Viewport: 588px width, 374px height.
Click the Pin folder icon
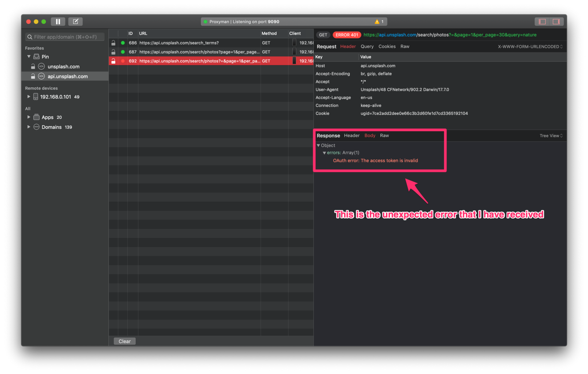36,57
